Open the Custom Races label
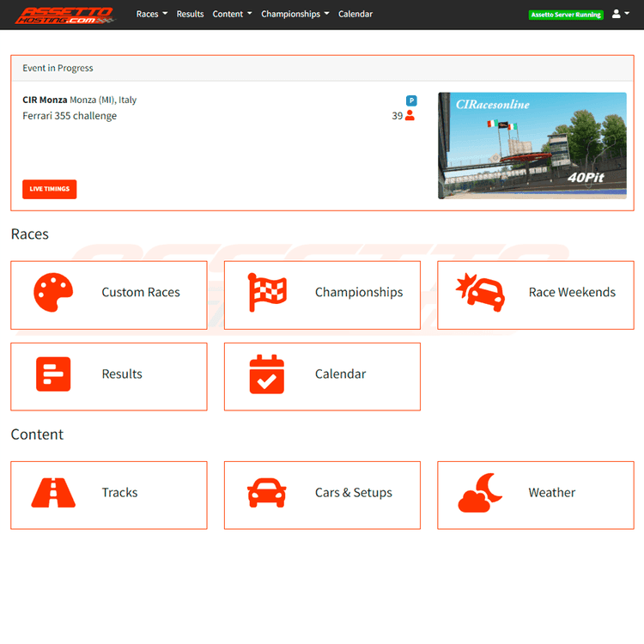644x644 pixels. coord(141,292)
